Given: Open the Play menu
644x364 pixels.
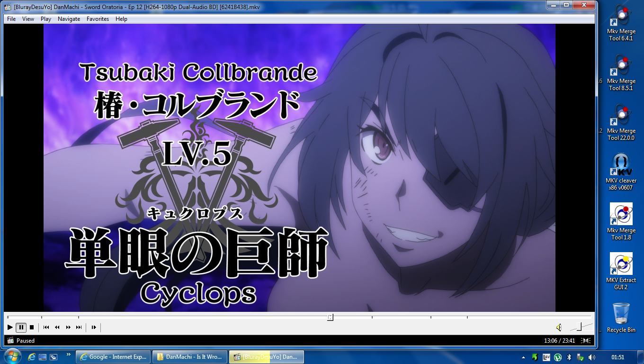Looking at the screenshot, I should click(x=46, y=19).
